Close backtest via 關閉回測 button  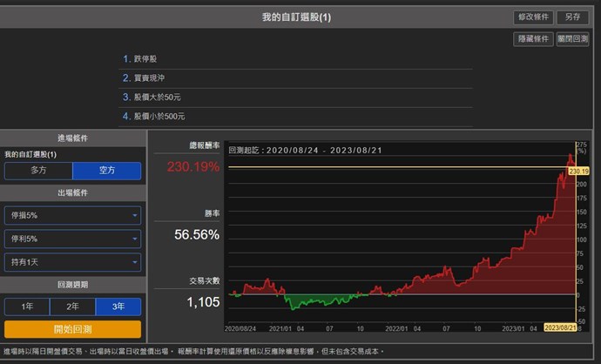(572, 39)
